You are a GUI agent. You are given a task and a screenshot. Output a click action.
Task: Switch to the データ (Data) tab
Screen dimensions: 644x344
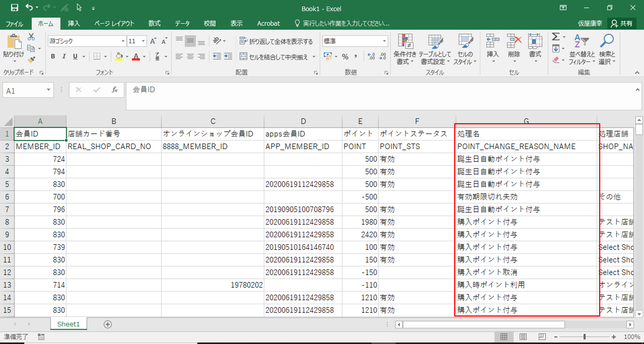point(182,23)
